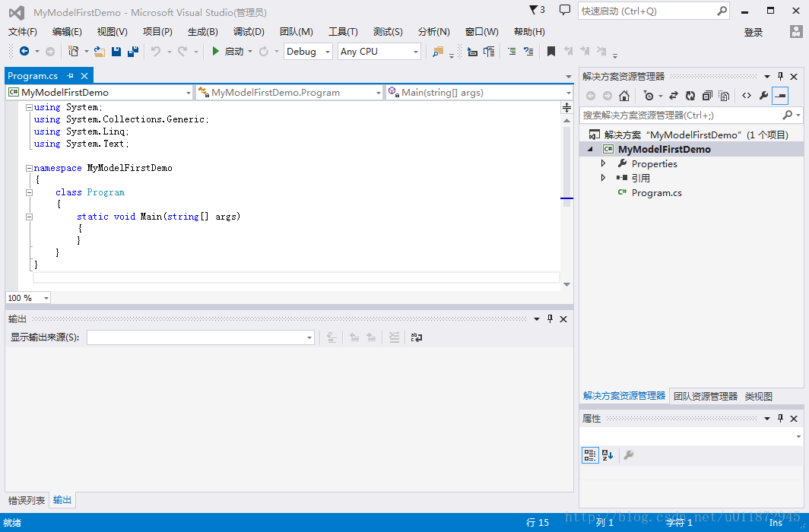Click the pending changes filter clock icon
Image resolution: width=809 pixels, height=532 pixels.
[x=649, y=95]
